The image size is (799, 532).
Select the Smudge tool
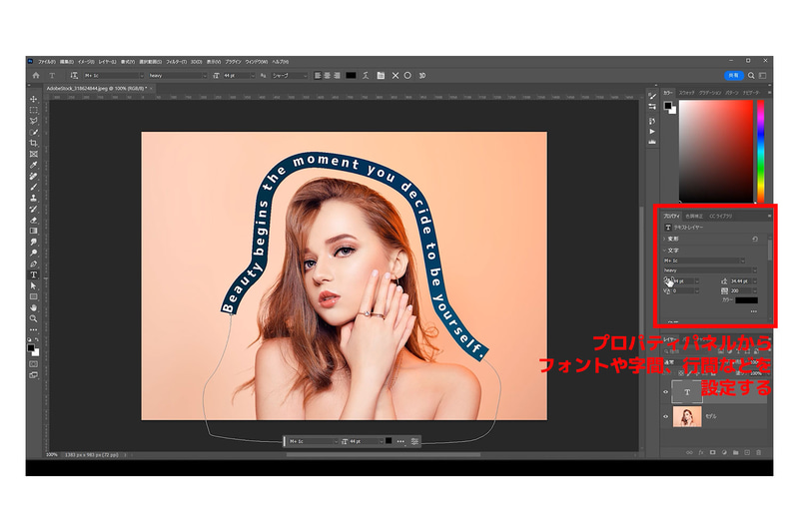(x=34, y=242)
